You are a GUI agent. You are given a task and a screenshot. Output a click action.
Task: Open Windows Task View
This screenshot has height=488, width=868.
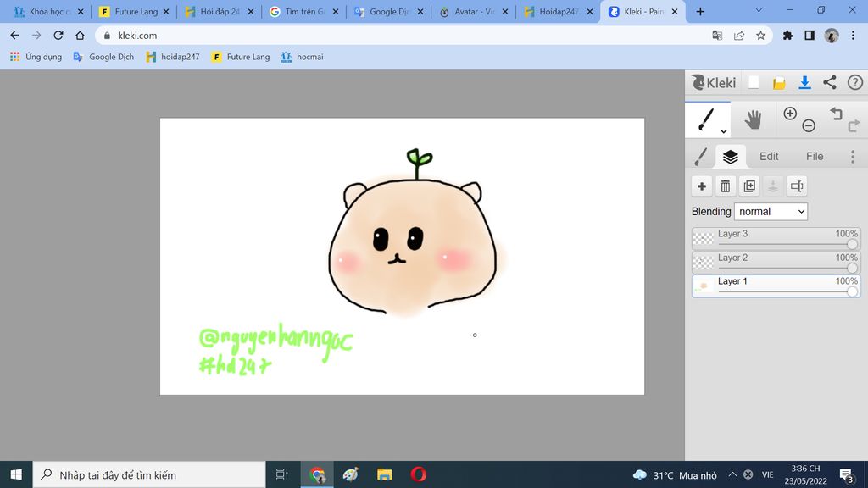[x=281, y=474]
